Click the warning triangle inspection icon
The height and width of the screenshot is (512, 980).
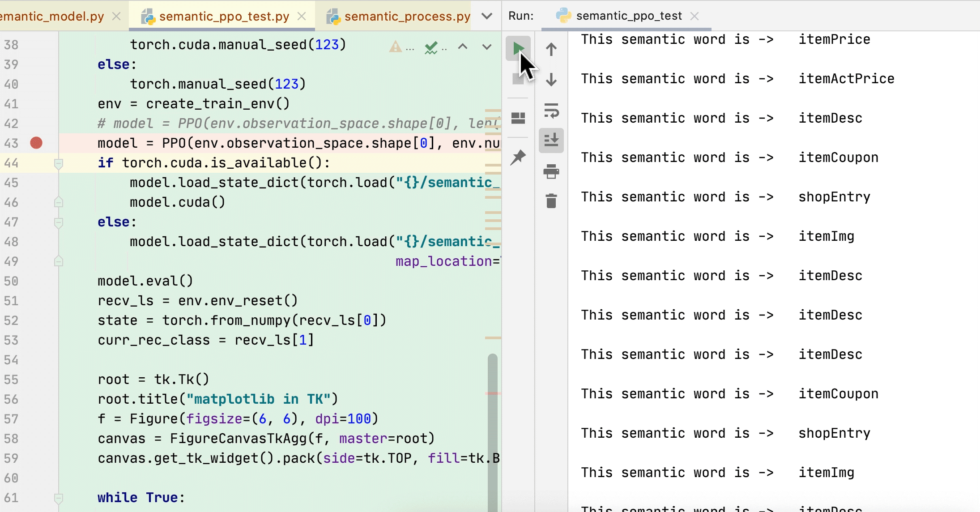[395, 47]
